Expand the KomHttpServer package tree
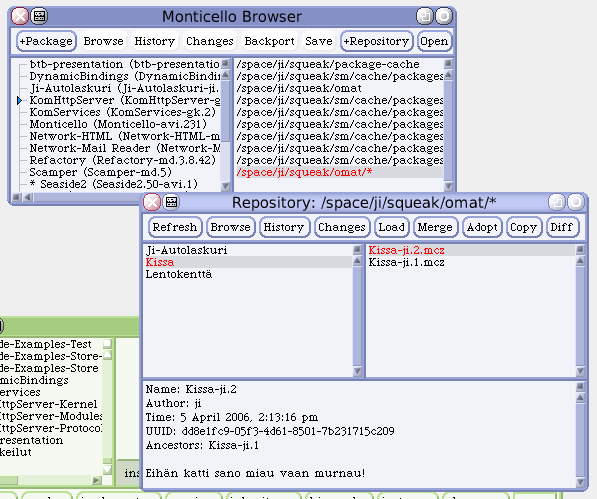The width and height of the screenshot is (597, 499). tap(19, 100)
